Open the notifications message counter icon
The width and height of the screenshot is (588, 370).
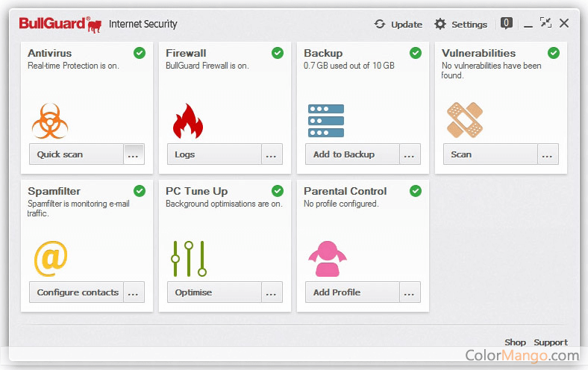pyautogui.click(x=507, y=23)
